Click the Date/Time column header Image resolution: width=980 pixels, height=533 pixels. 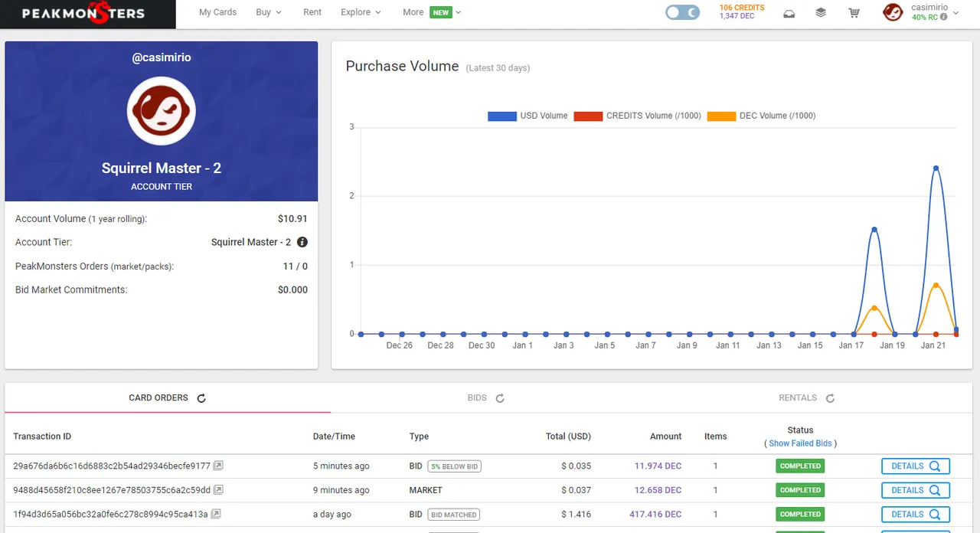pos(334,437)
